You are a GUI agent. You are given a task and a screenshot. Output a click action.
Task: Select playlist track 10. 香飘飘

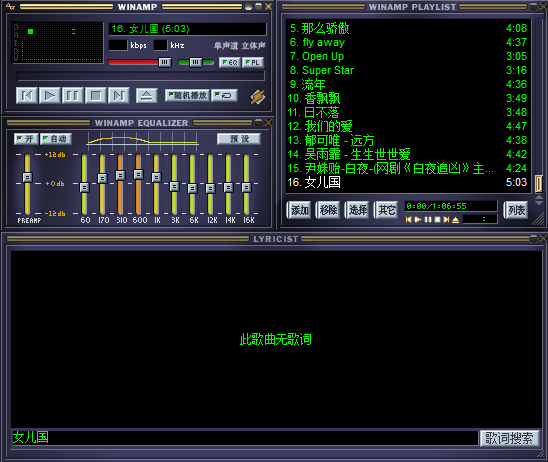click(408, 98)
